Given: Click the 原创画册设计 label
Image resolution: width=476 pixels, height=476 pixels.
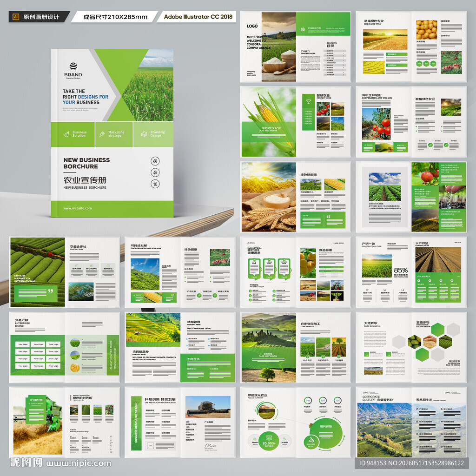Looking at the screenshot, I should 41,17.
